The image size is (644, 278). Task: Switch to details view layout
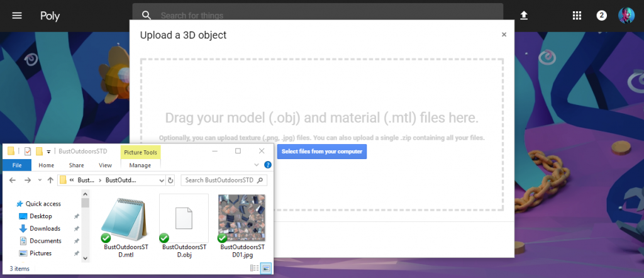(x=254, y=269)
